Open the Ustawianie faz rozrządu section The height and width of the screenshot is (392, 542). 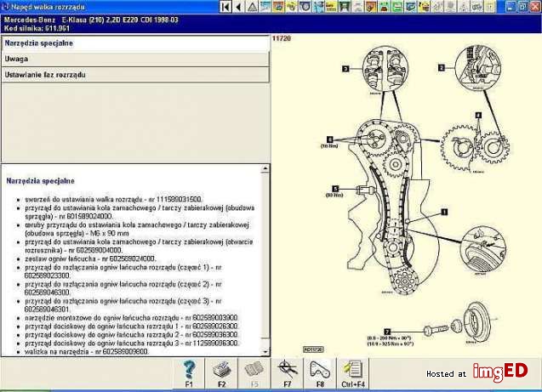click(x=135, y=75)
